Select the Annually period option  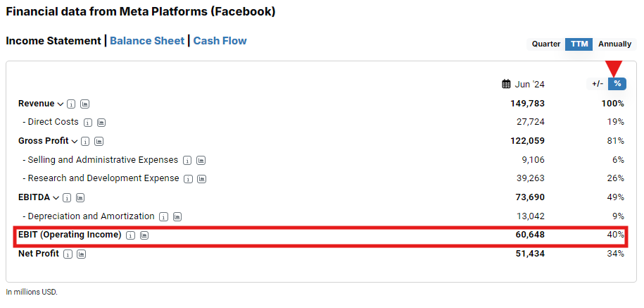pyautogui.click(x=614, y=44)
